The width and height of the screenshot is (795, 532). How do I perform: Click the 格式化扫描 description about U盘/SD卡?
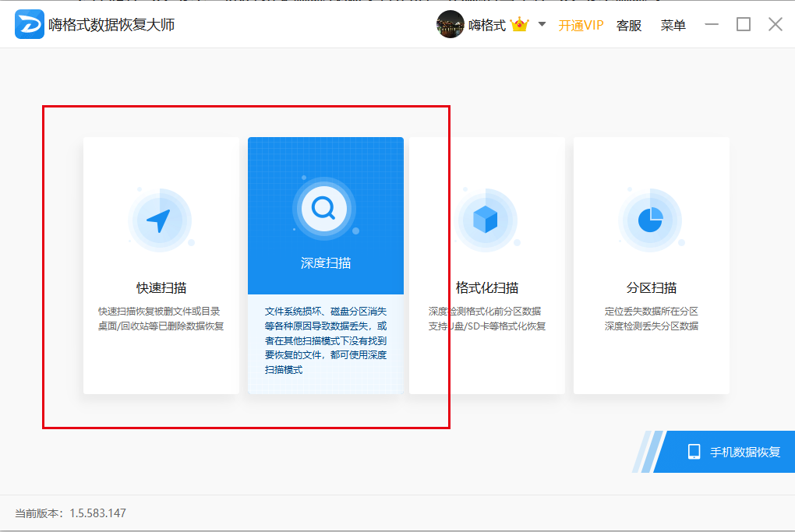pos(486,319)
